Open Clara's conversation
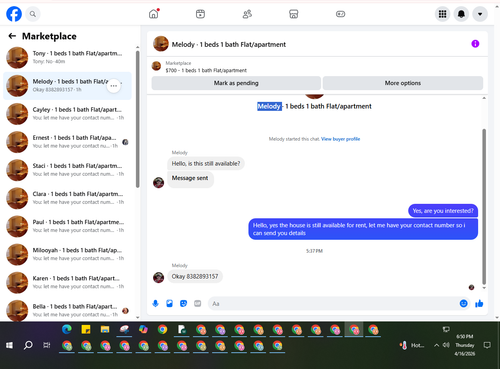Screen dimensions: 500x369 point(67,198)
